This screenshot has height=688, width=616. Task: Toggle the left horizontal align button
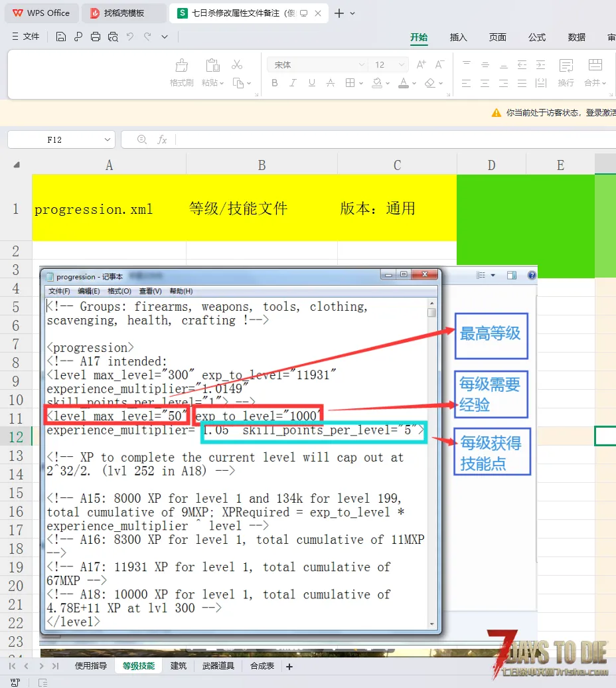click(466, 83)
